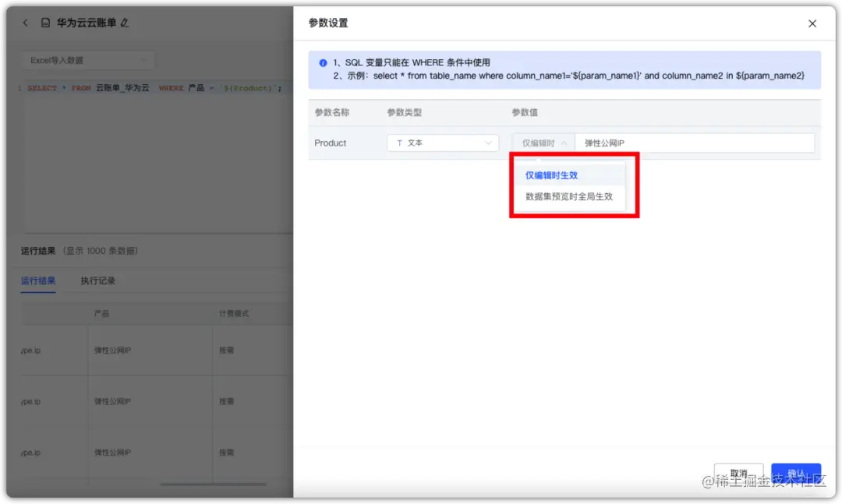Click the SQL editor query line
Viewport: 842px width, 504px height.
point(154,87)
